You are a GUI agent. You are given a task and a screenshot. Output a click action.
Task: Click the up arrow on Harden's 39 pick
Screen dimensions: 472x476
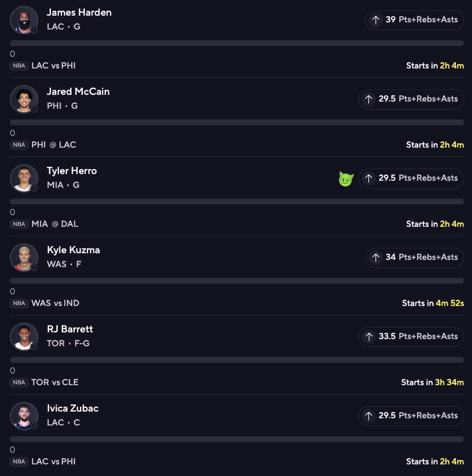(376, 20)
